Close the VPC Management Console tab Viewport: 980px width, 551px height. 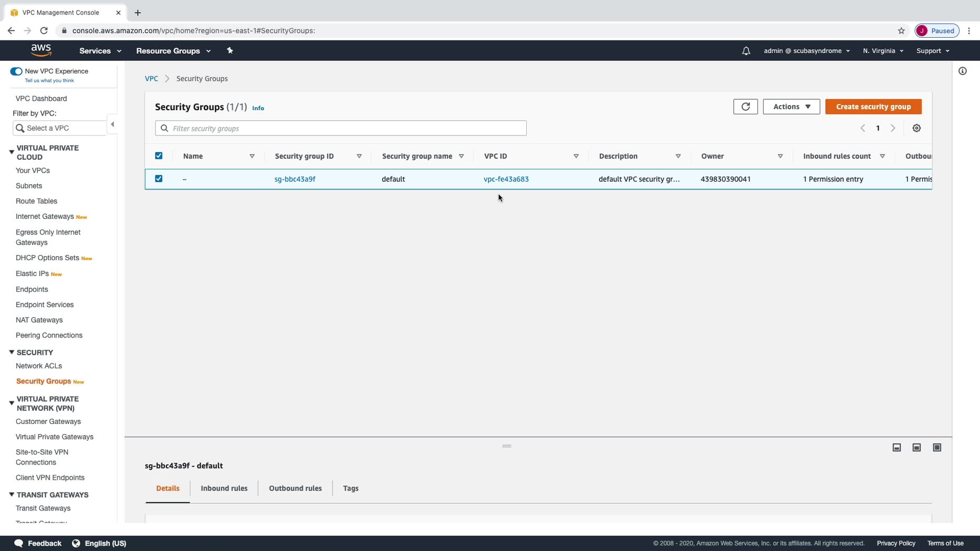point(118,13)
